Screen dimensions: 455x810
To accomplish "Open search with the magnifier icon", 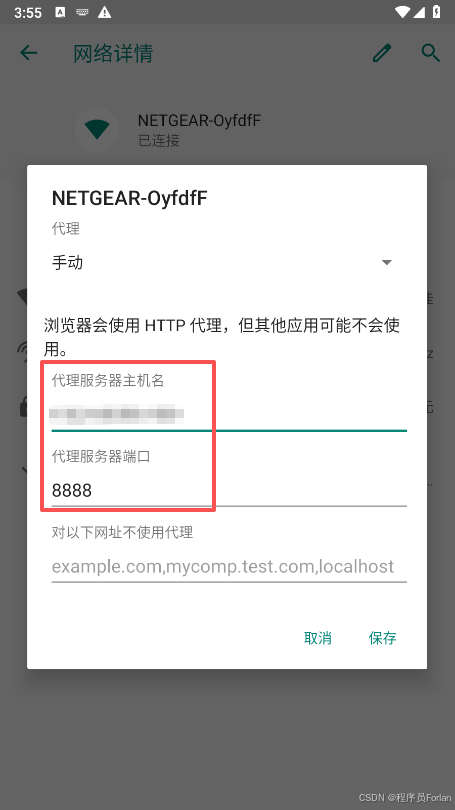I will tap(431, 53).
